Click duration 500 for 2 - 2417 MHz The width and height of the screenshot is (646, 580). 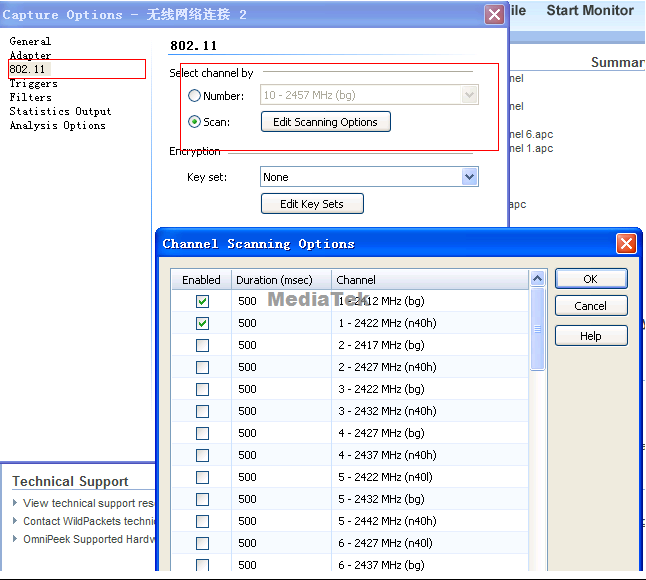pos(248,345)
